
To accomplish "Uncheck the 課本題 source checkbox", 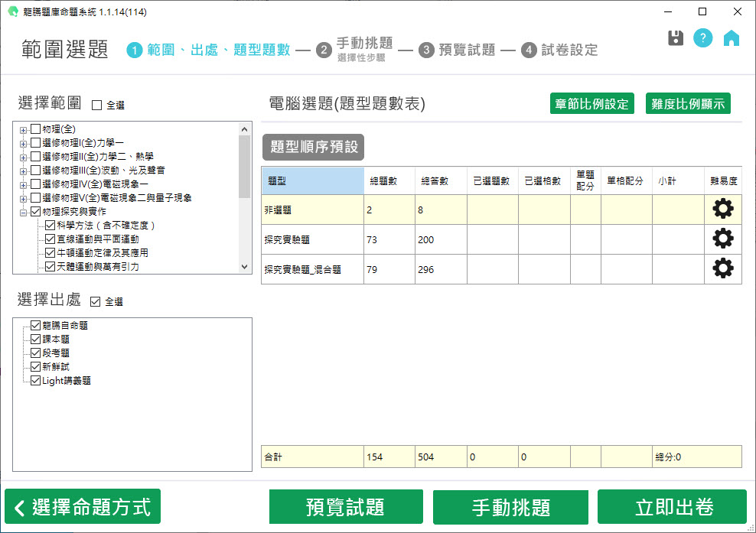I will coord(35,339).
